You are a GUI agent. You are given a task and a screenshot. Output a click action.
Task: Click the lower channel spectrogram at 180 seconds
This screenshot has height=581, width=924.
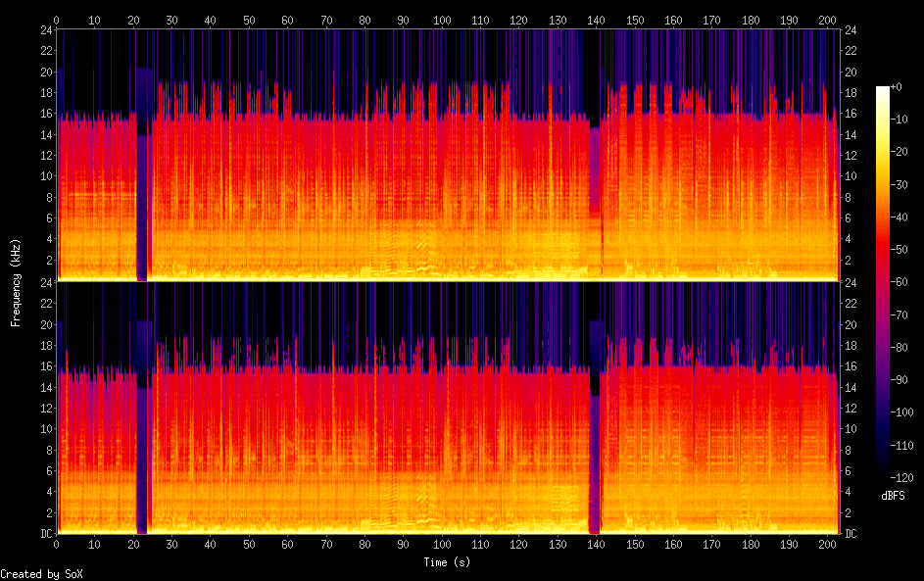click(x=751, y=441)
